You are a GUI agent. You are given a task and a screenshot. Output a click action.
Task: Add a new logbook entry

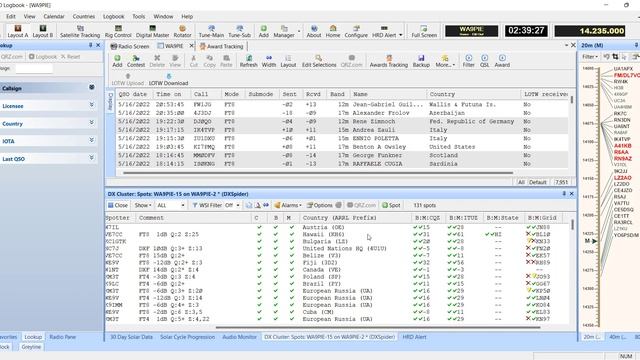(117, 61)
